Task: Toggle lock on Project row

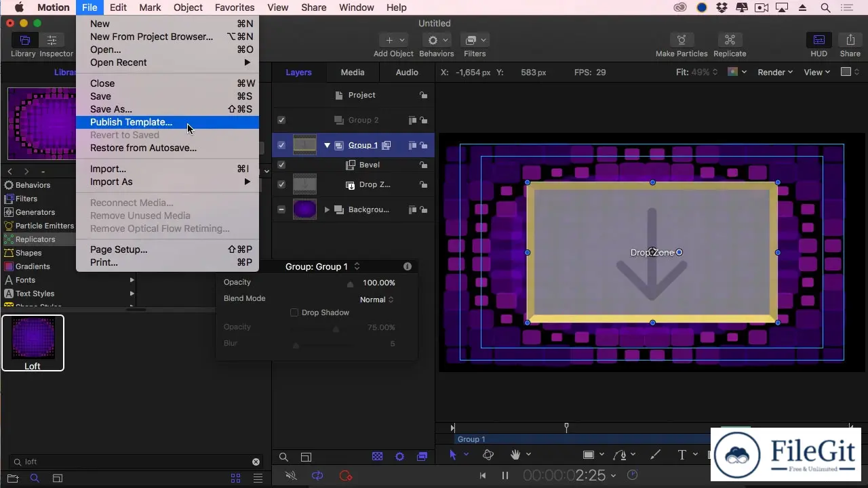Action: [423, 96]
